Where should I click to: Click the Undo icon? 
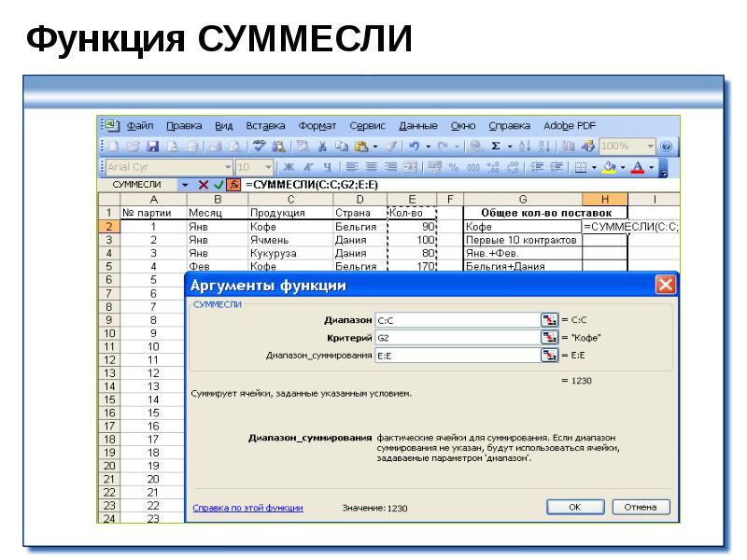415,146
